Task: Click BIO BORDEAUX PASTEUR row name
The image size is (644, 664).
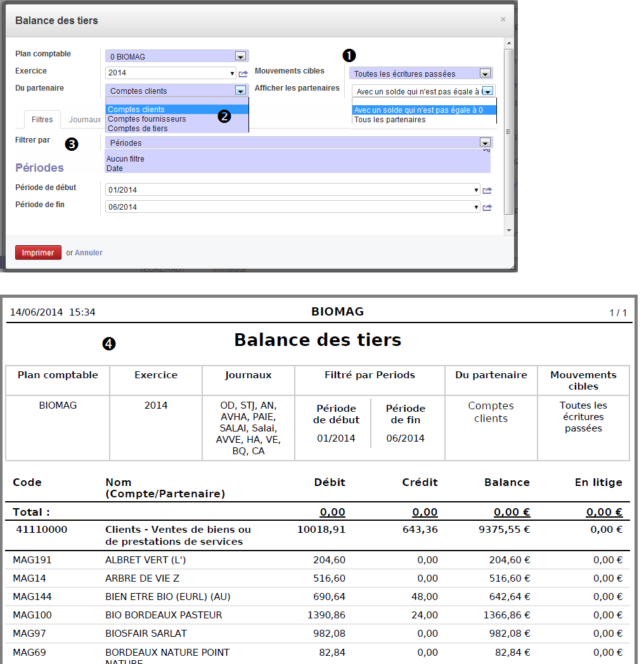Action: click(164, 615)
